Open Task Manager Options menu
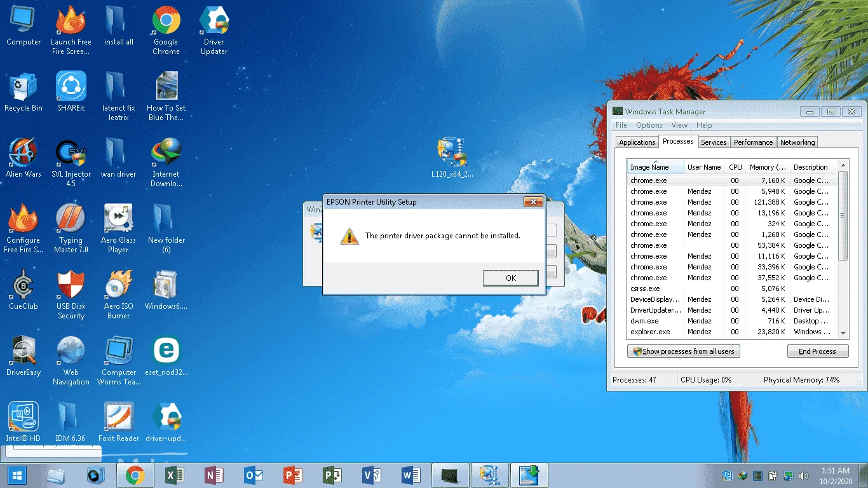The height and width of the screenshot is (488, 868). tap(649, 125)
